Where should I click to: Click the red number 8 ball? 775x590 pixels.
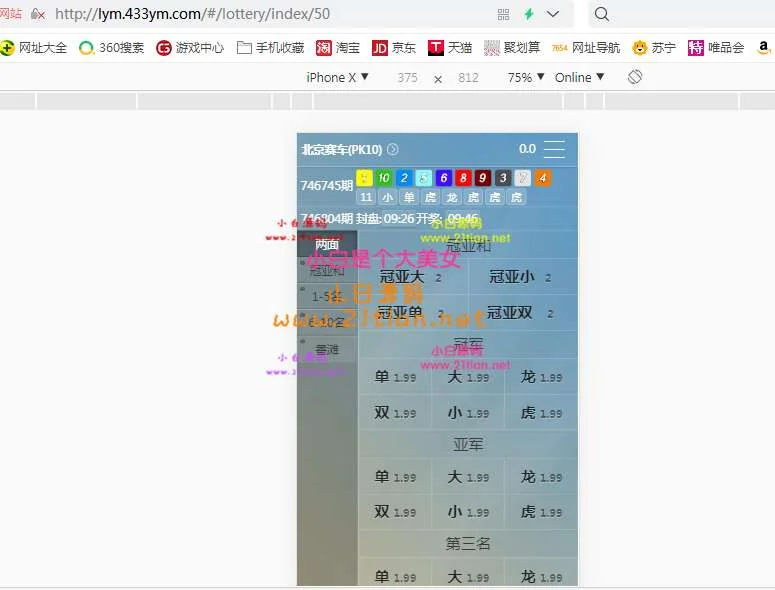[x=463, y=178]
